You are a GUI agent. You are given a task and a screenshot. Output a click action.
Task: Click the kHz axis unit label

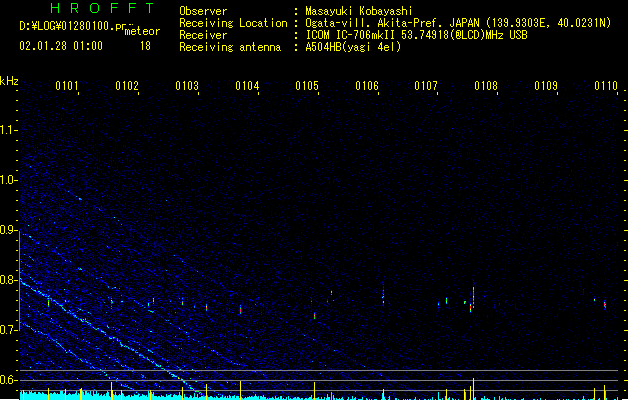9,81
